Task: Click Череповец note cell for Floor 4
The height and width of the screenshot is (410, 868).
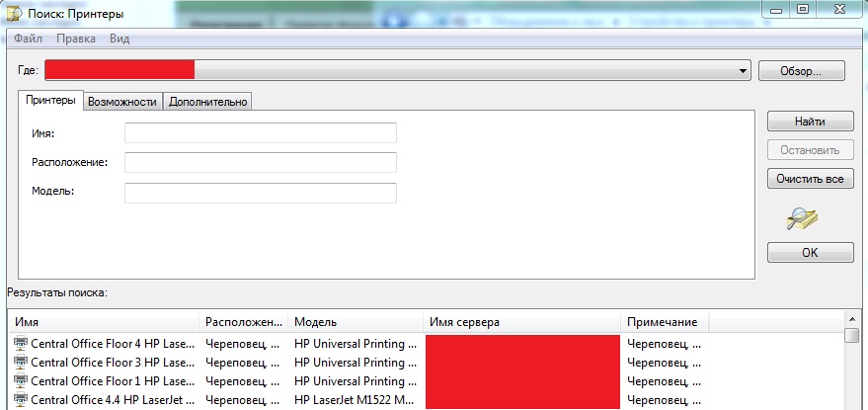Action: click(664, 344)
